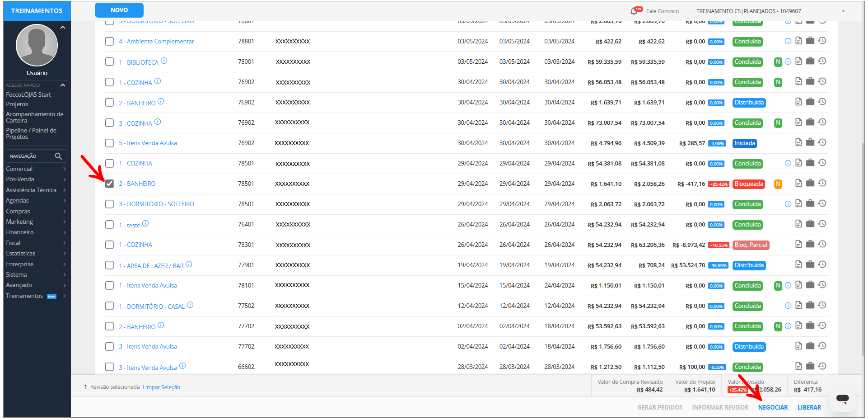The image size is (868, 420).
Task: Go to Projetos in quick access
Action: click(x=17, y=104)
